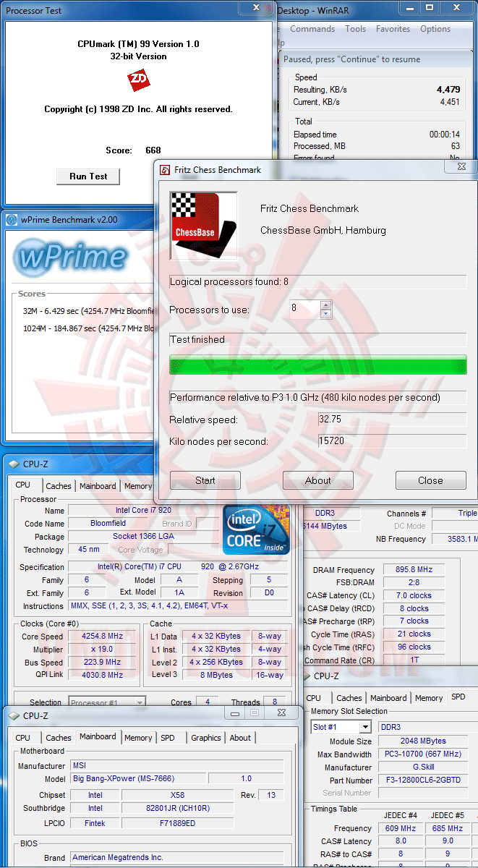This screenshot has height=868, width=478.
Task: Open the Slot #1 memory slot dropdown
Action: (364, 727)
